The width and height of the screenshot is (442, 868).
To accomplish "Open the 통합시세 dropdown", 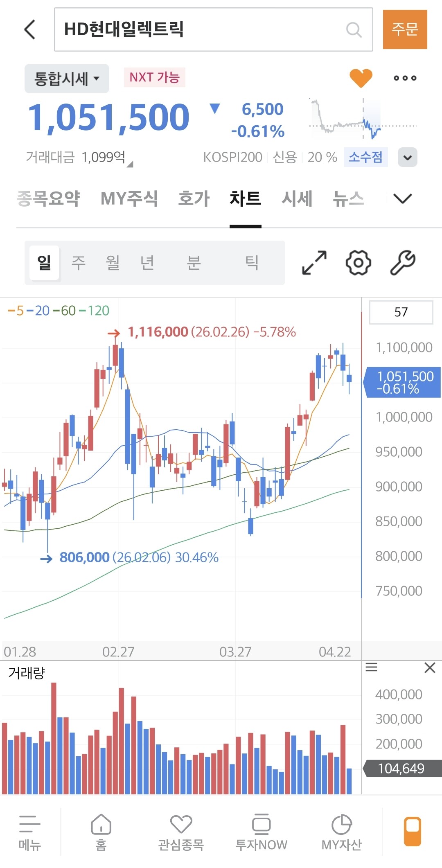I will [x=67, y=79].
